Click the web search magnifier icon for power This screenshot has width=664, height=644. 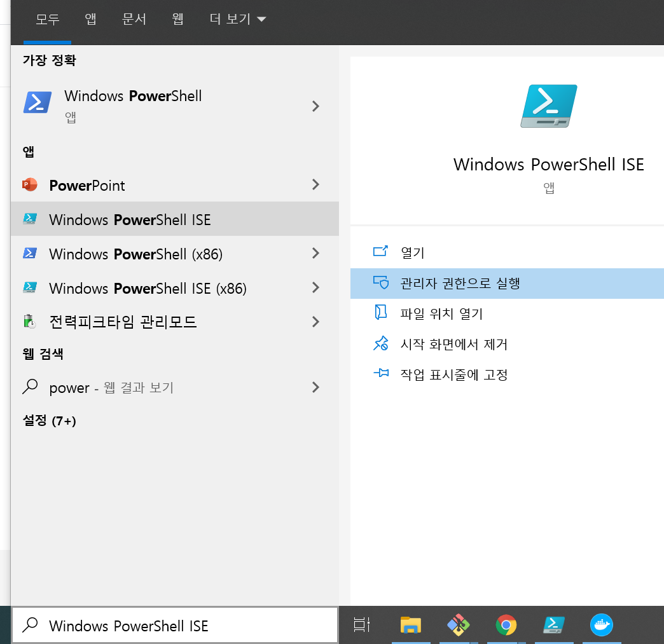tap(30, 387)
